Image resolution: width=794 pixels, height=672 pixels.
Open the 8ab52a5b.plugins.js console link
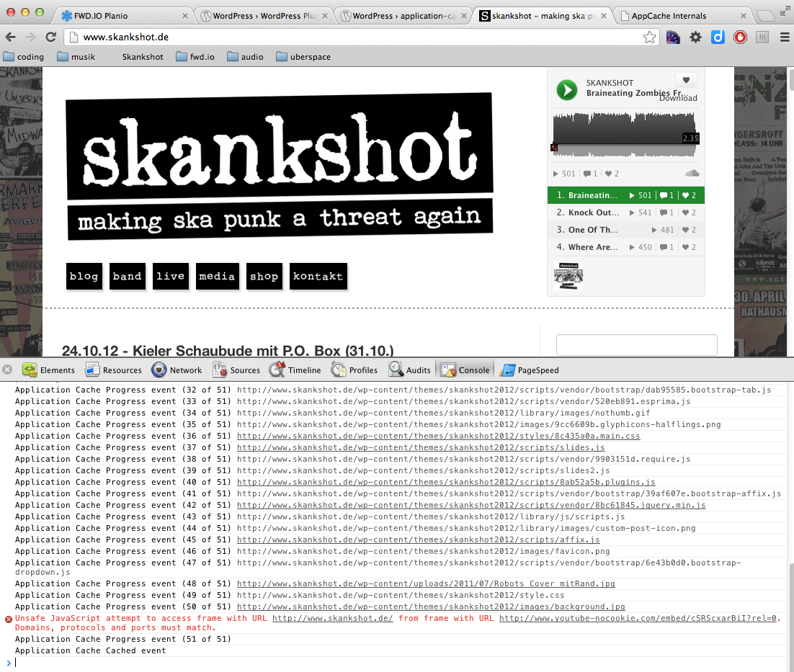click(x=446, y=483)
